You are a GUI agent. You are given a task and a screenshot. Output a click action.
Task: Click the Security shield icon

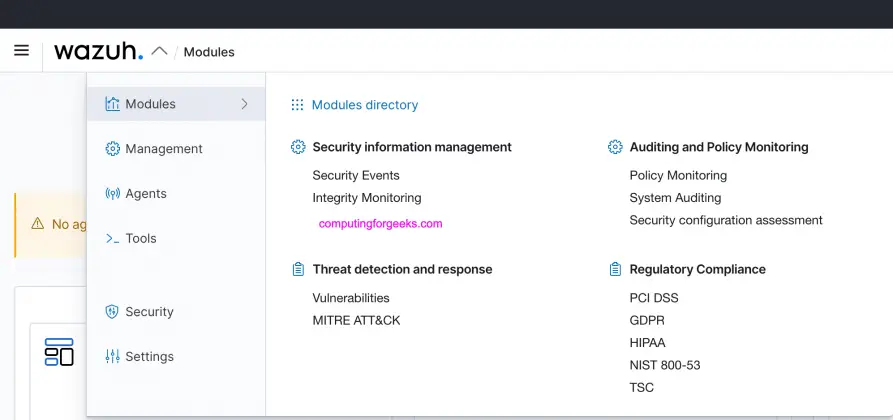[x=112, y=312]
